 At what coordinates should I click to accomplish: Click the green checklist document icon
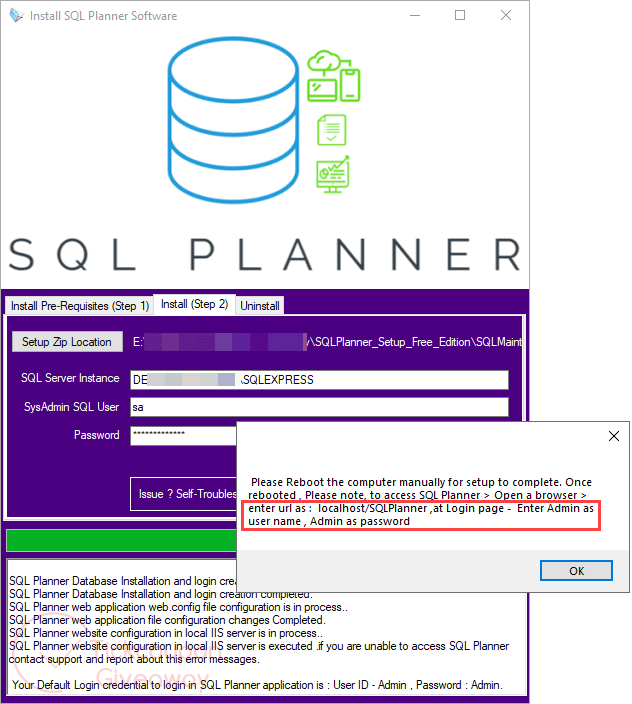[332, 130]
